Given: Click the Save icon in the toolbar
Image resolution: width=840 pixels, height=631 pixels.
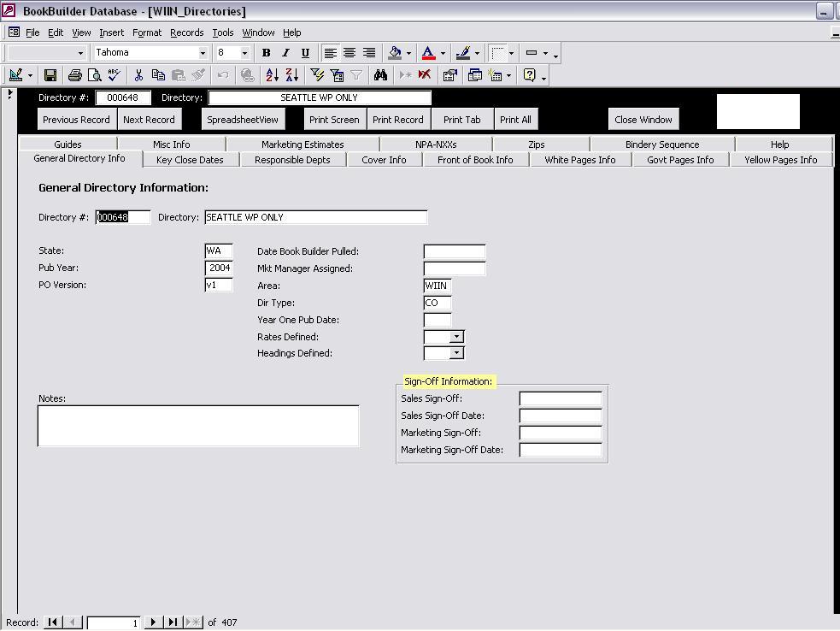Looking at the screenshot, I should tap(50, 75).
